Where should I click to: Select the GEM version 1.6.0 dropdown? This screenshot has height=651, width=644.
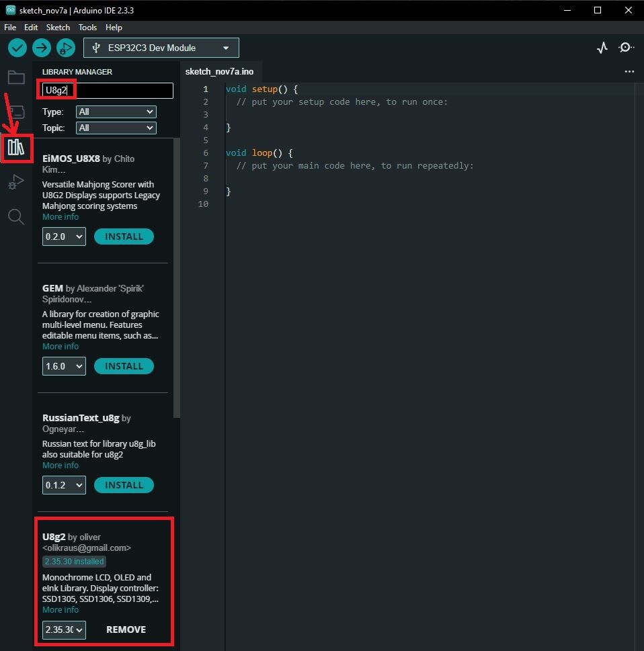pos(64,366)
